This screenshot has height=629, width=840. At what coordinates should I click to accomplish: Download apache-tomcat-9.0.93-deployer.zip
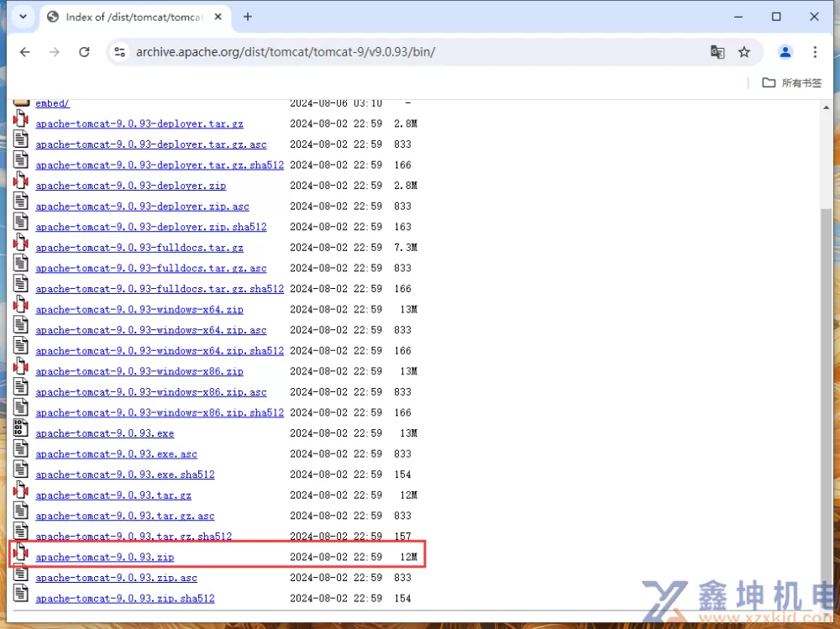[x=131, y=186]
